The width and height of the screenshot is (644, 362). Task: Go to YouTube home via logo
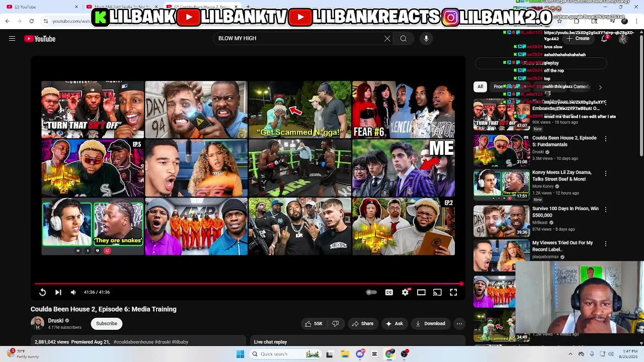tap(40, 39)
